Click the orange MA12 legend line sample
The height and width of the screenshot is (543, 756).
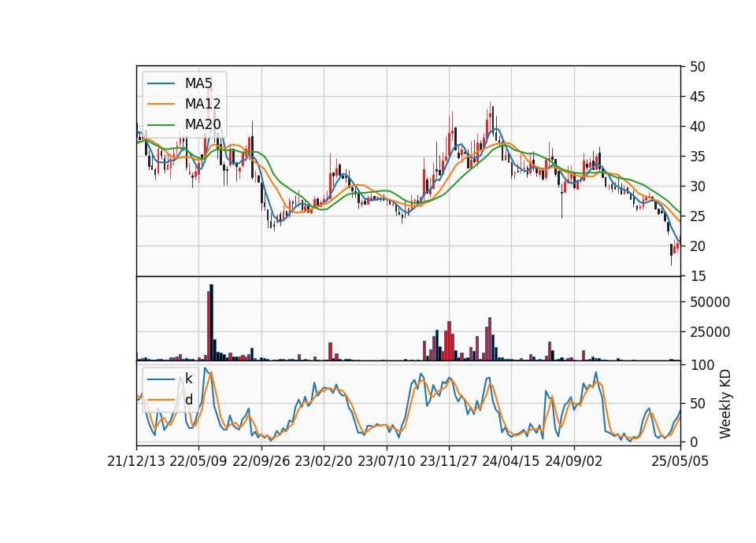161,104
